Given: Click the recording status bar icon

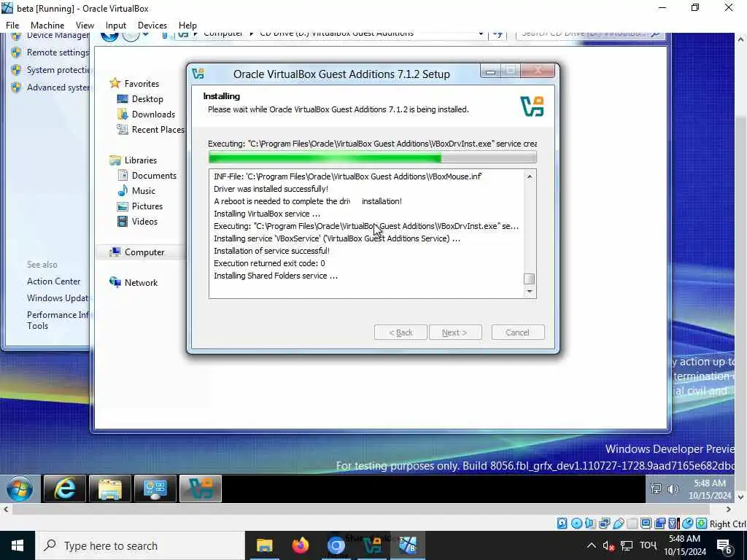Looking at the screenshot, I should coord(659,524).
